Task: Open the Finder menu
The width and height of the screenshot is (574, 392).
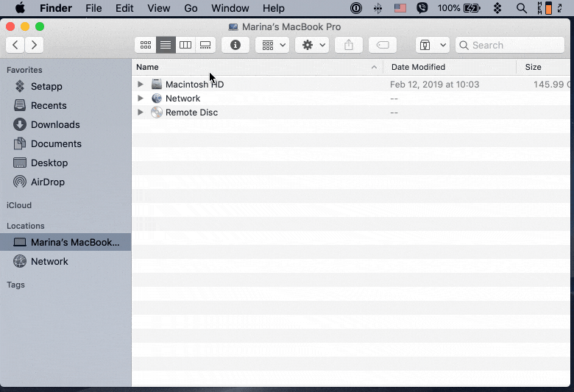Action: (56, 8)
